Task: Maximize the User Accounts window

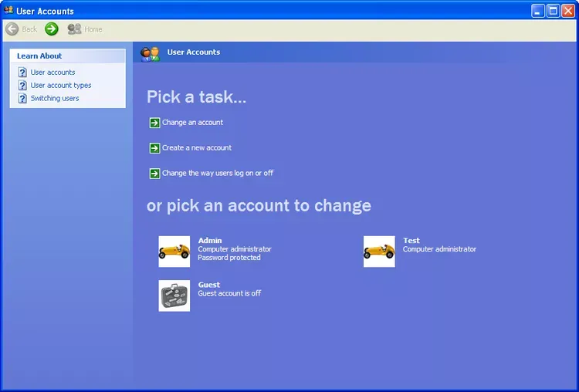Action: [x=553, y=11]
